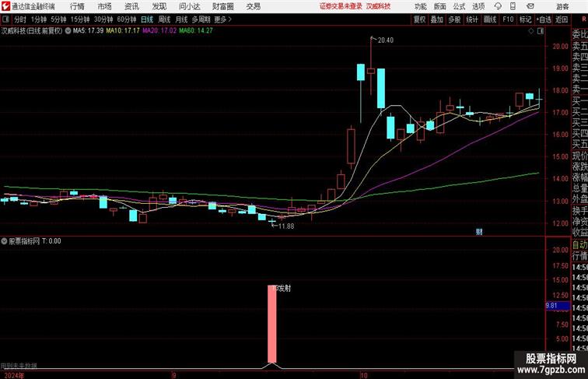Toggle the right panel icon beside the diamond

coord(541,31)
